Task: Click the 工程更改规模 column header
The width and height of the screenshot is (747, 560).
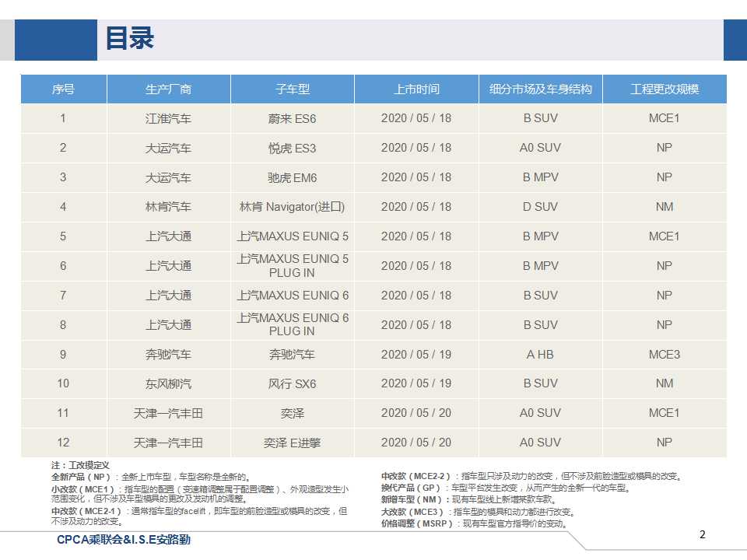Action: point(665,89)
